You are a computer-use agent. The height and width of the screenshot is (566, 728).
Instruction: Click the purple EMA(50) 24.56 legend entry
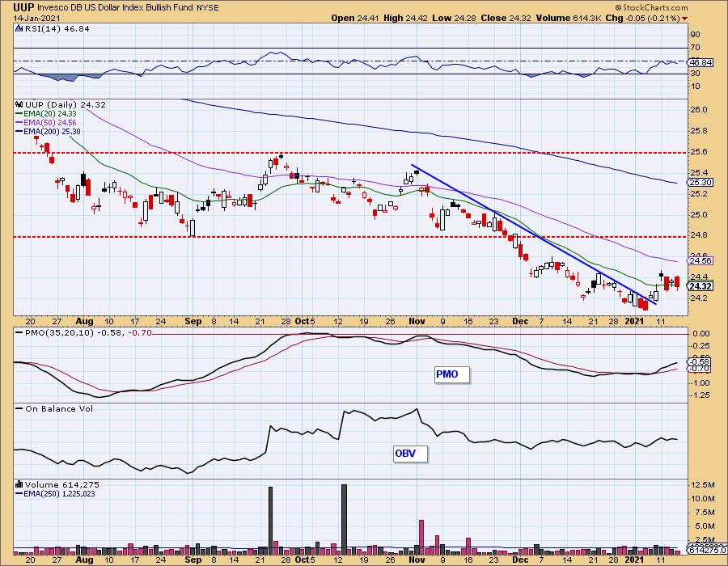[46, 122]
